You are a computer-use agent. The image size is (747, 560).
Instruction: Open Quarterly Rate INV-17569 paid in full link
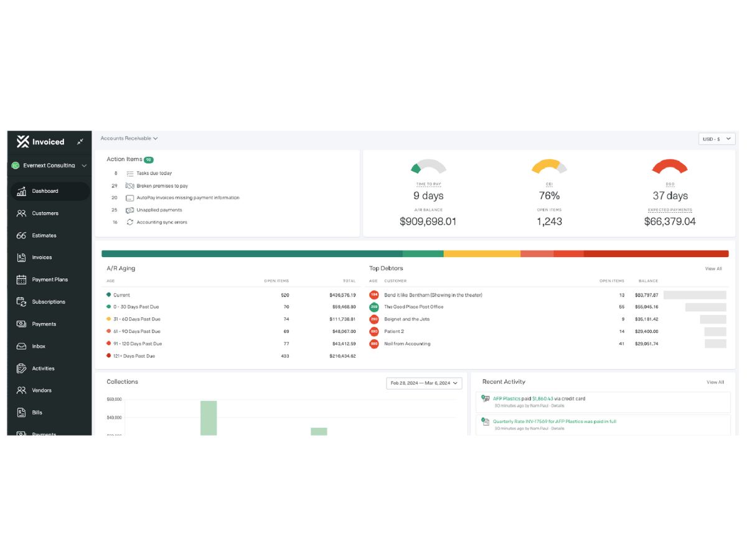555,421
